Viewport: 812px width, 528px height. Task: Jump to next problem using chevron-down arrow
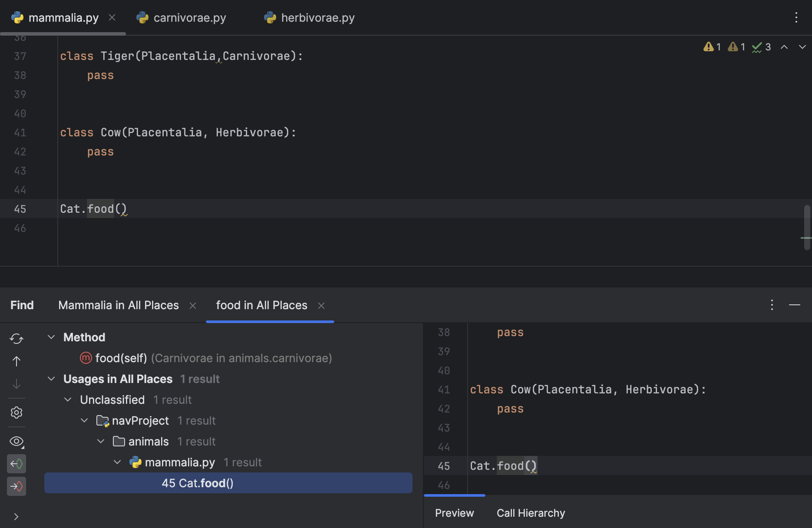[x=802, y=47]
